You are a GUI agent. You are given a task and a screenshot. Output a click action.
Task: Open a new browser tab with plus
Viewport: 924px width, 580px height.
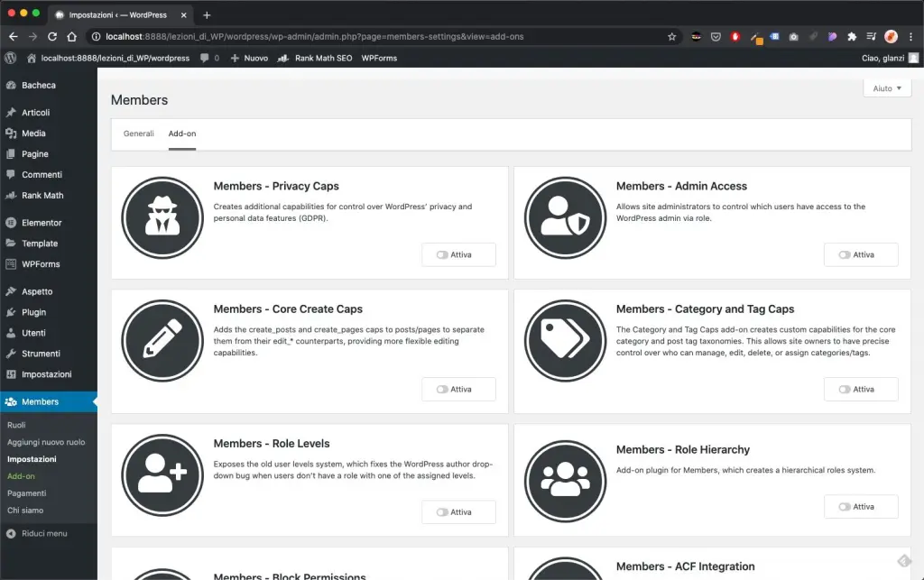tap(207, 14)
